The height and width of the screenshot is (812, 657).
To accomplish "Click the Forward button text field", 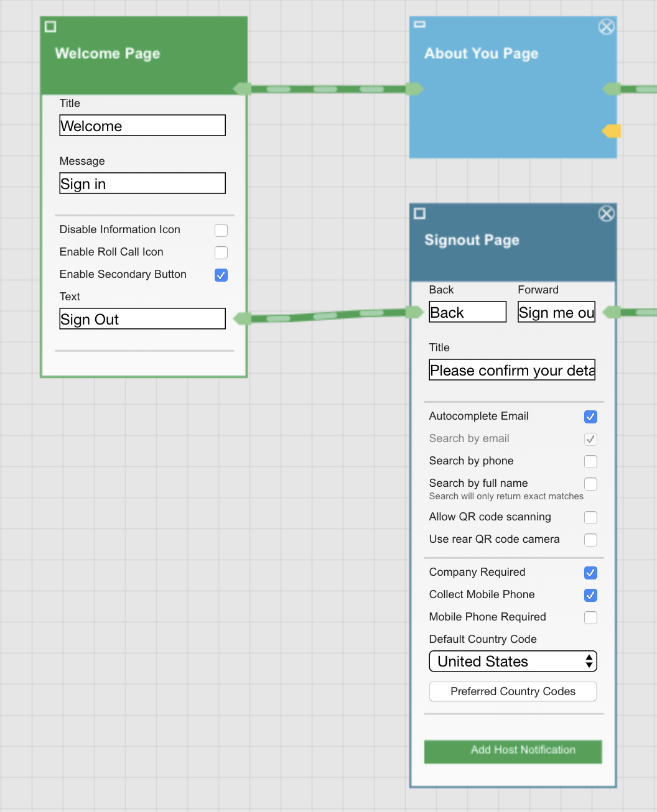I will (x=556, y=312).
